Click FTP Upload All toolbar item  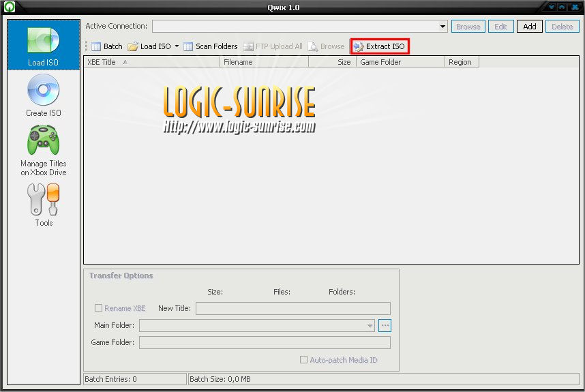tap(273, 46)
